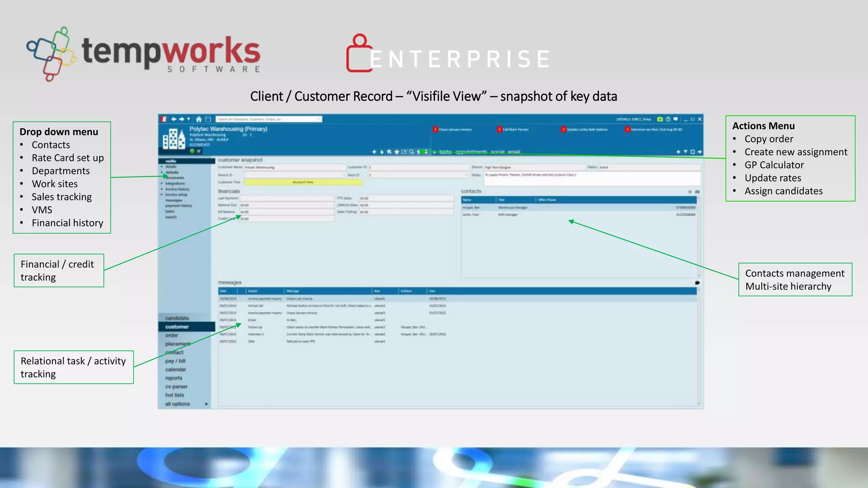The image size is (868, 488).
Task: Open the navigation history dropdown arrow
Action: click(x=189, y=119)
